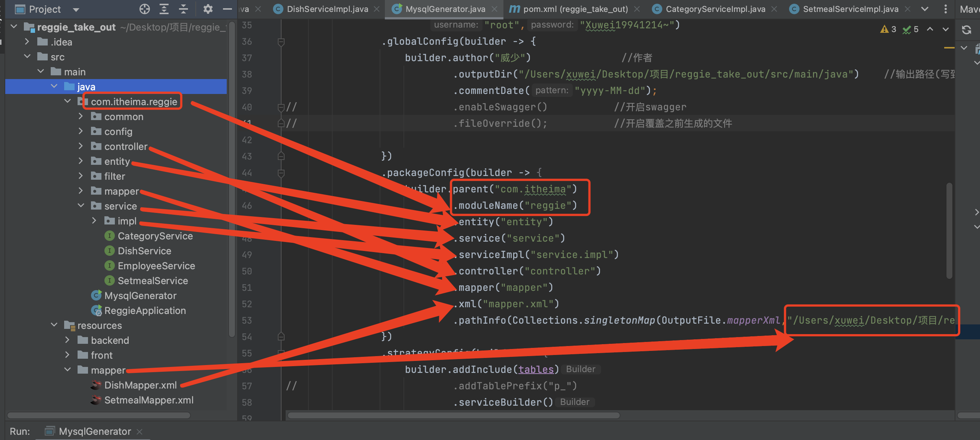This screenshot has width=980, height=440.
Task: Open Project panel settings gear
Action: click(x=208, y=9)
